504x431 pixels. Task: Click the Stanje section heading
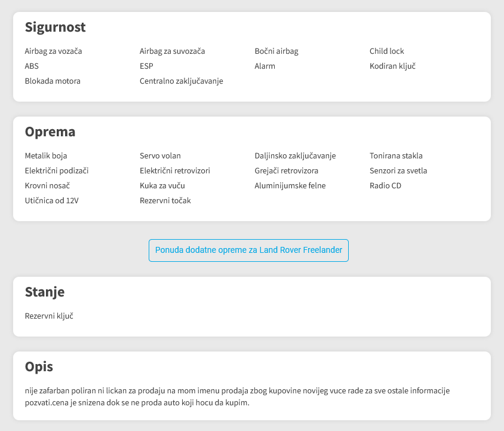45,292
